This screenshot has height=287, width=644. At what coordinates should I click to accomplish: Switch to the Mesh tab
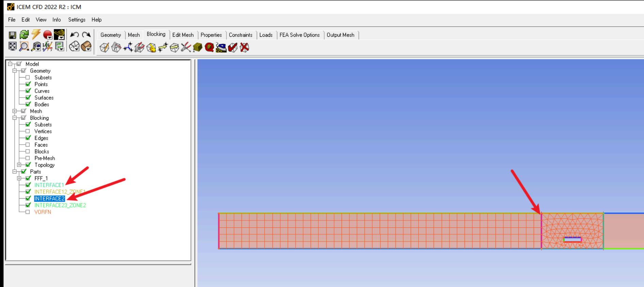(x=134, y=35)
